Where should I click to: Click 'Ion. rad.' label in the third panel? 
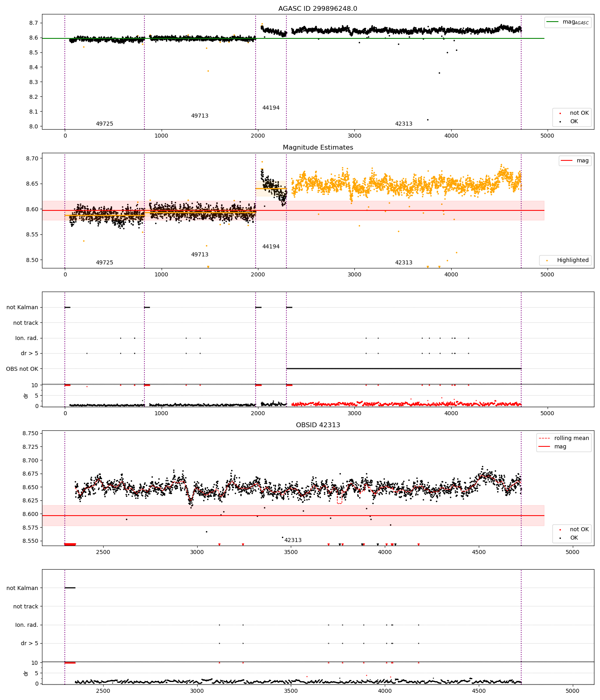(27, 338)
